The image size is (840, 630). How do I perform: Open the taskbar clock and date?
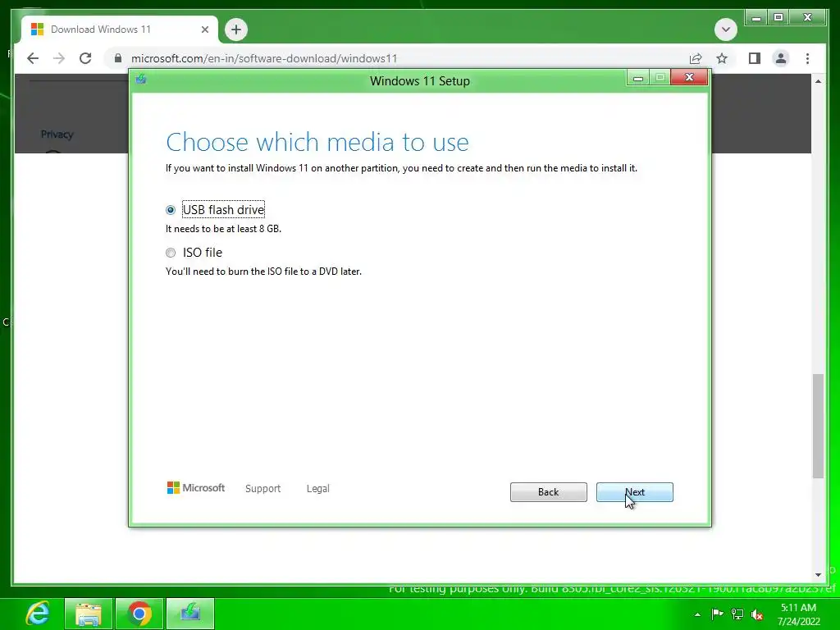[799, 614]
